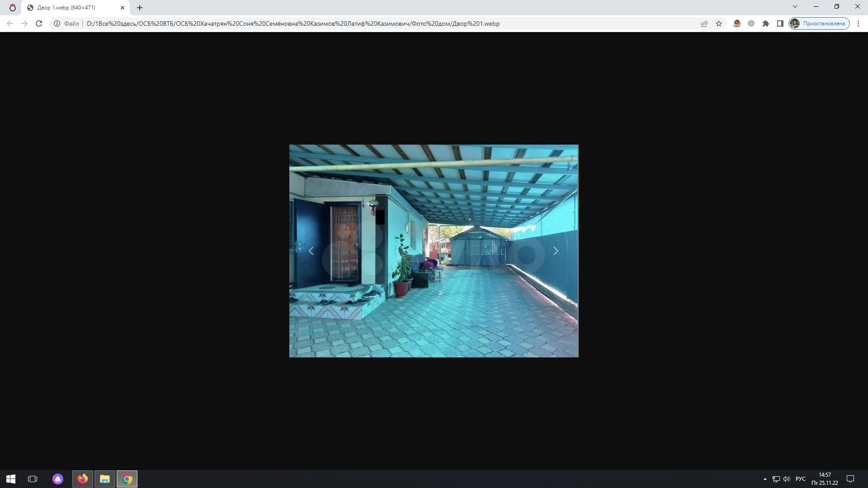Click the courtyard photo image
The height and width of the screenshot is (488, 868).
point(434,251)
